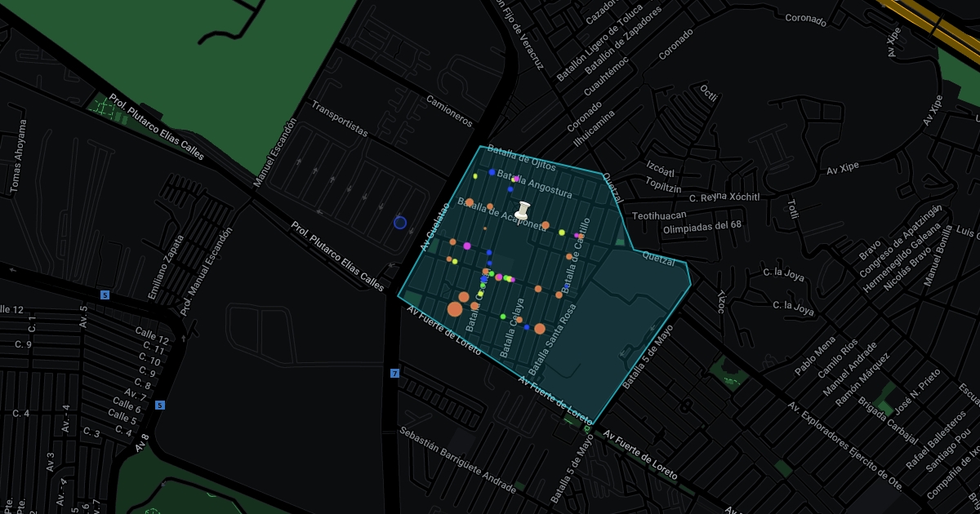The image size is (980, 514).
Task: Click the Octli street label
Action: point(708,92)
